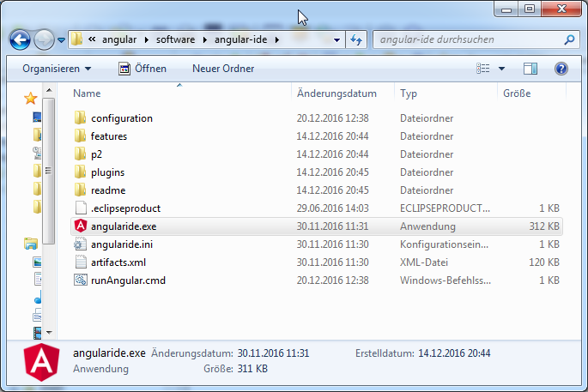588x392 pixels.
Task: Click the folder icon in address bar
Action: [x=76, y=39]
